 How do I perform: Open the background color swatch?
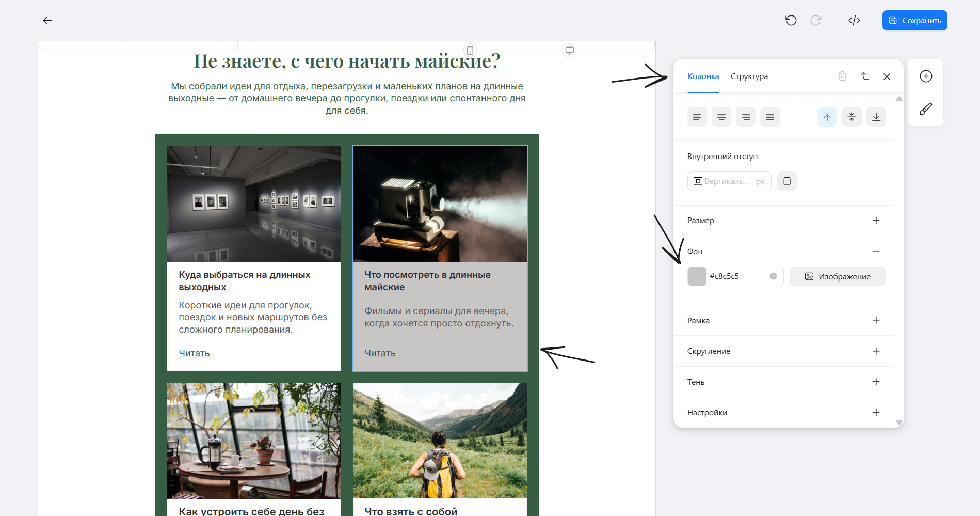[x=697, y=276]
